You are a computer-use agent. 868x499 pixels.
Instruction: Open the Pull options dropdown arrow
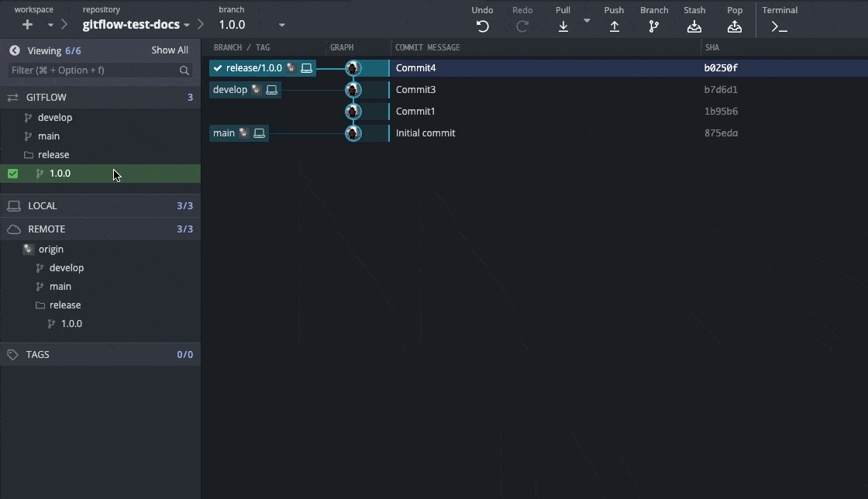click(x=587, y=21)
